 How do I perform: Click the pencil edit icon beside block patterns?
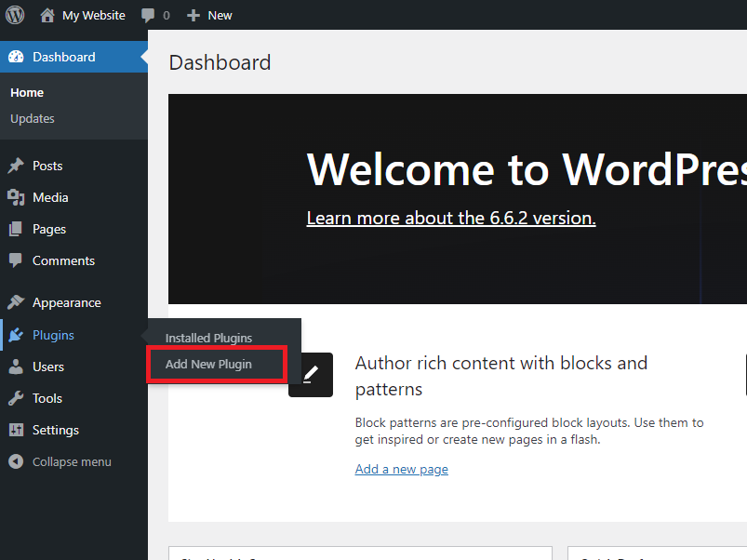pyautogui.click(x=311, y=374)
